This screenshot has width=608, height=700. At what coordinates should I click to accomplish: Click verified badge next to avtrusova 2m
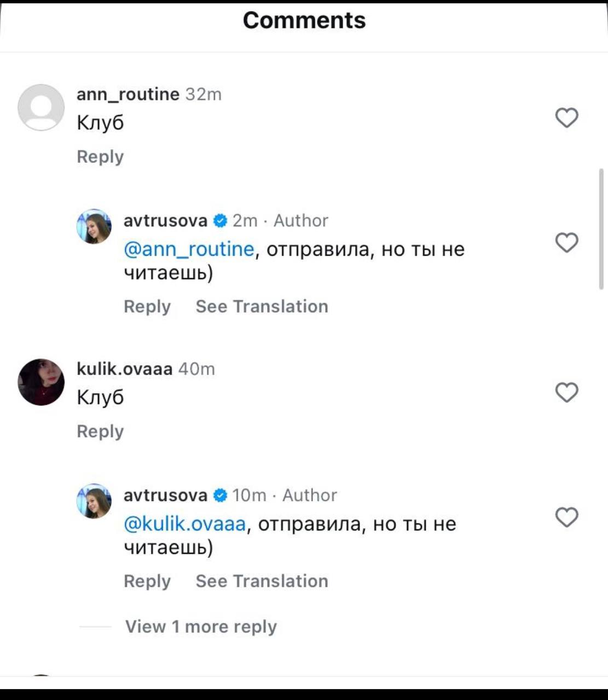[x=220, y=221]
